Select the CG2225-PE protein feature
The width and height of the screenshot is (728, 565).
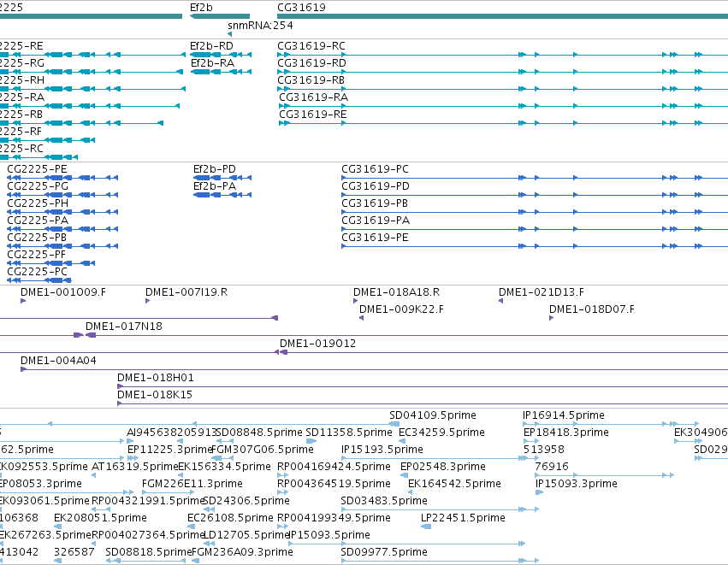62,178
